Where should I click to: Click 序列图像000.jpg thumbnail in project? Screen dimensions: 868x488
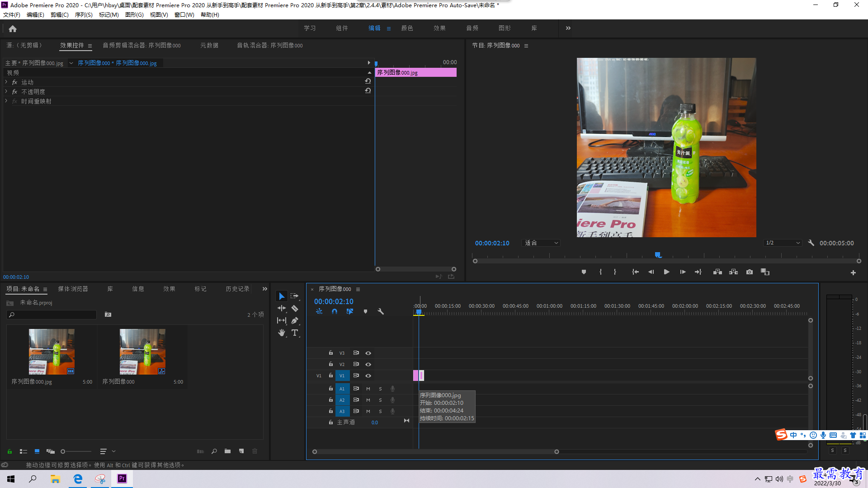point(52,352)
